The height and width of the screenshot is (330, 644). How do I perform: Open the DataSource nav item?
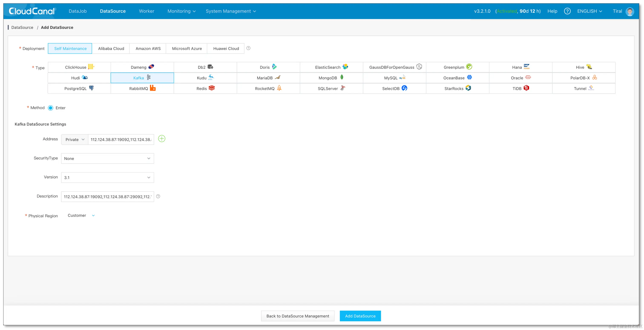point(113,11)
